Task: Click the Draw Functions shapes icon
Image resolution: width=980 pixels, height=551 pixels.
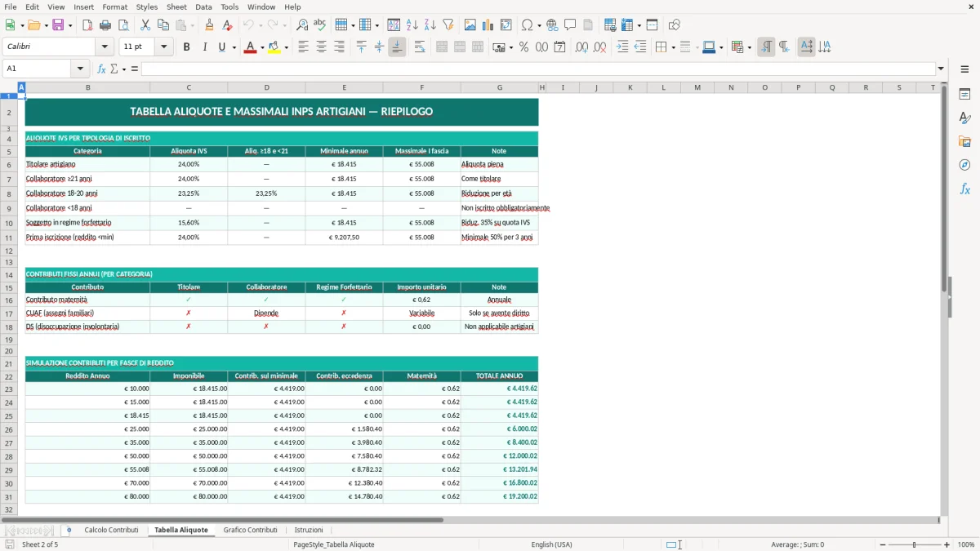Action: pyautogui.click(x=675, y=25)
